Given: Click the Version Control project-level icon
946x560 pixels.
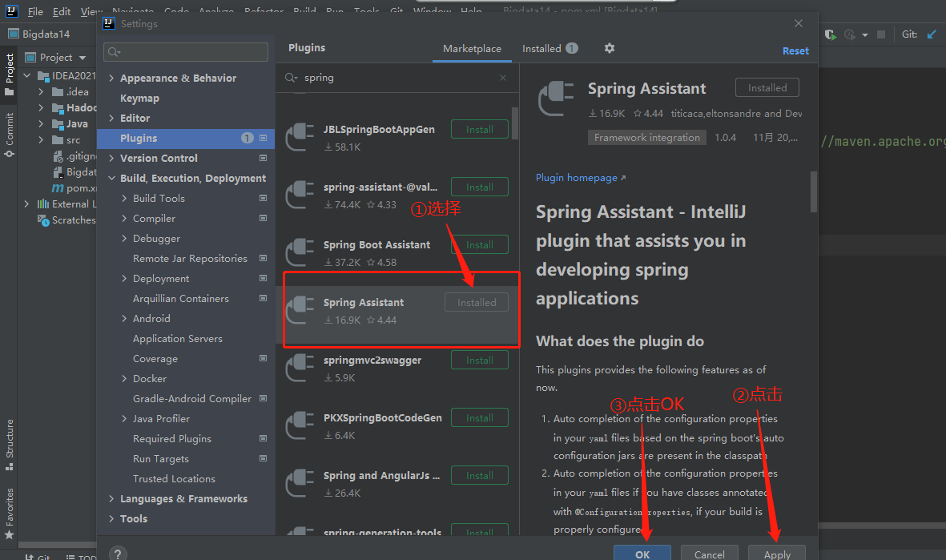Looking at the screenshot, I should [x=263, y=158].
